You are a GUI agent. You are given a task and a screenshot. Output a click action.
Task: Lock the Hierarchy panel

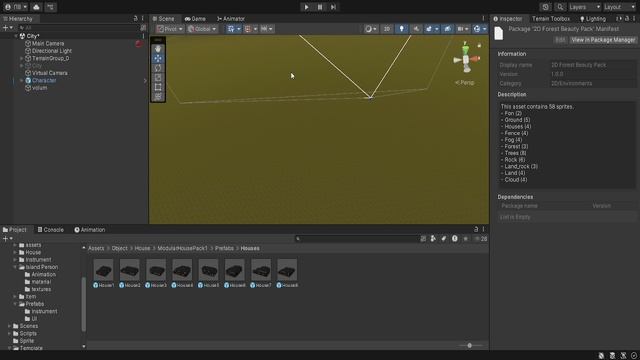pyautogui.click(x=136, y=18)
